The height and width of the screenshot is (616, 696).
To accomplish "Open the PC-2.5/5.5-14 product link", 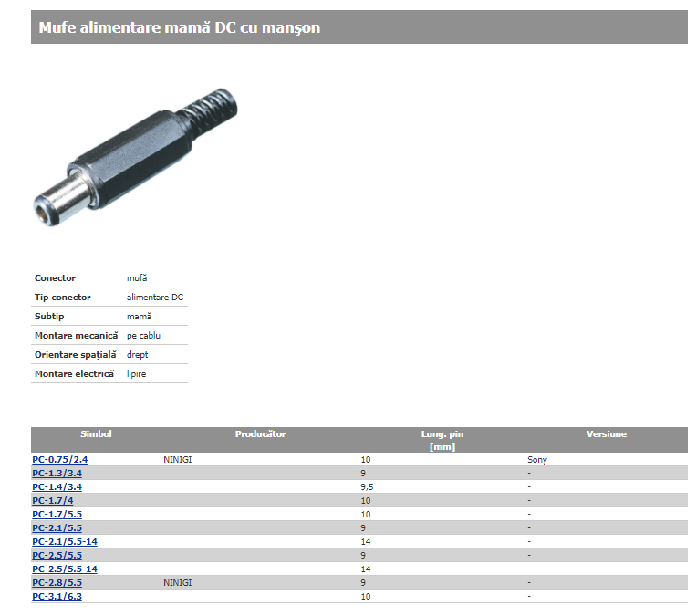I will click(65, 569).
